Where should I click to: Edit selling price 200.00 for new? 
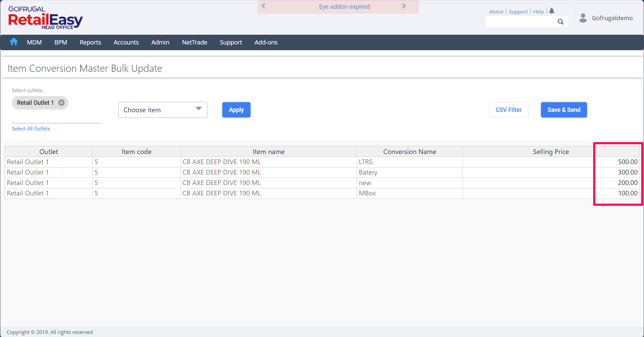551,183
